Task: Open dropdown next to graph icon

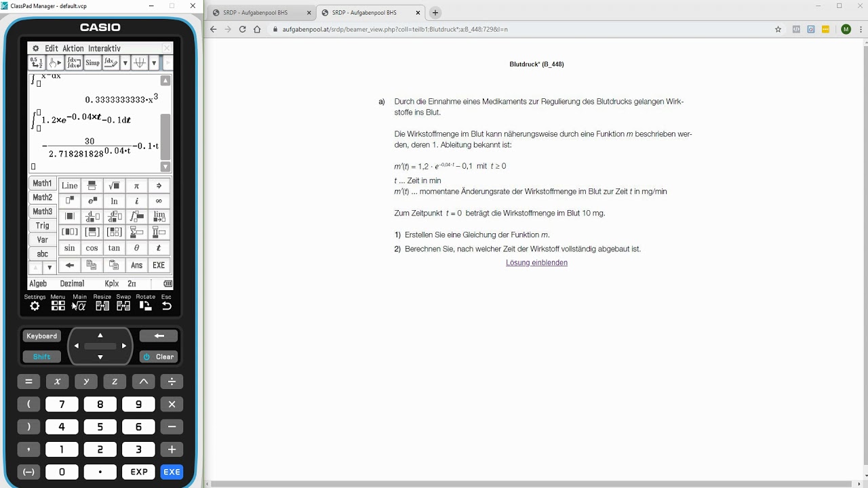Action: pyautogui.click(x=154, y=63)
